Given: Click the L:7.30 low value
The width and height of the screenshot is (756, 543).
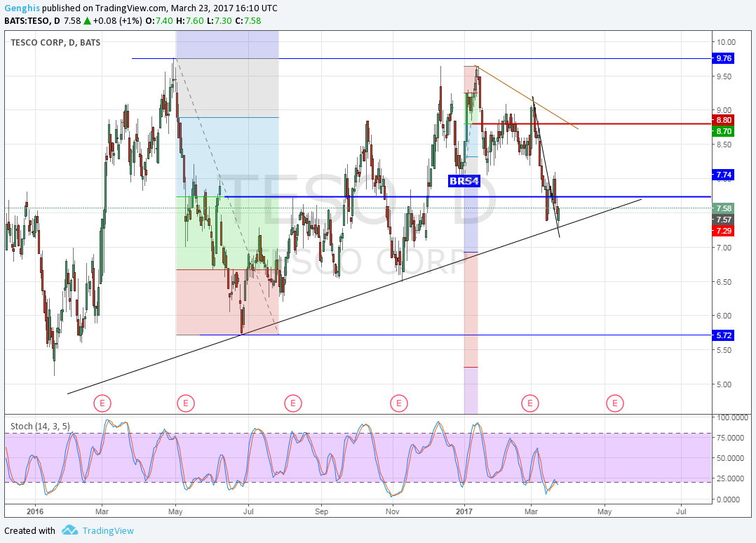Looking at the screenshot, I should 219,21.
